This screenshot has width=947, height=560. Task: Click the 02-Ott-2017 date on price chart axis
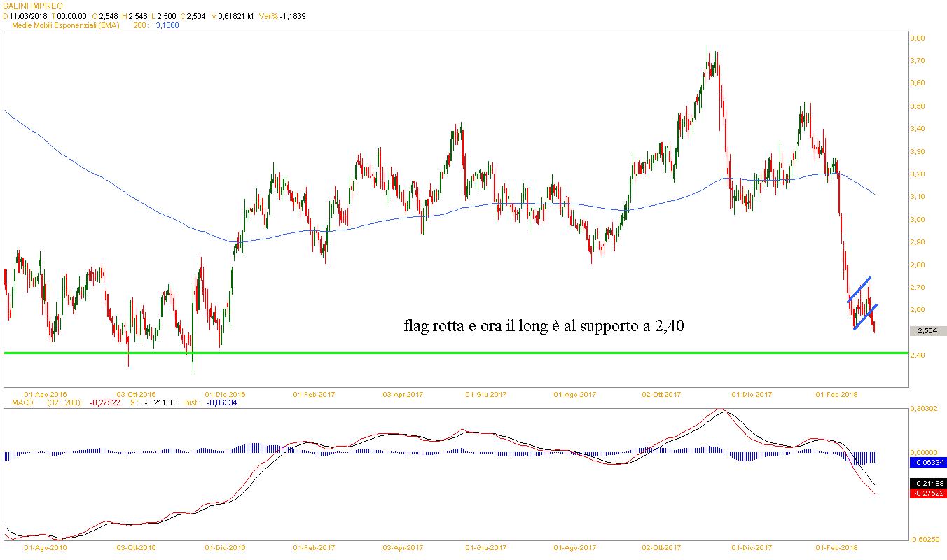point(661,394)
